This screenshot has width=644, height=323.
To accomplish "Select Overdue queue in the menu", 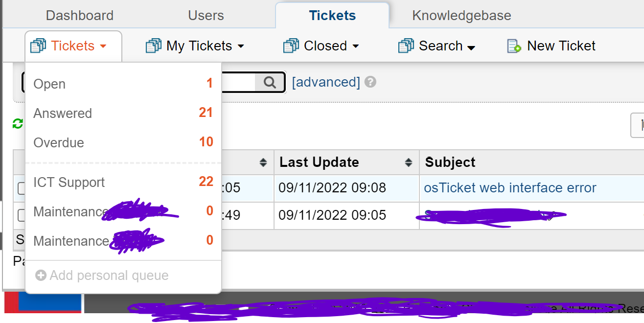I will pyautogui.click(x=59, y=143).
